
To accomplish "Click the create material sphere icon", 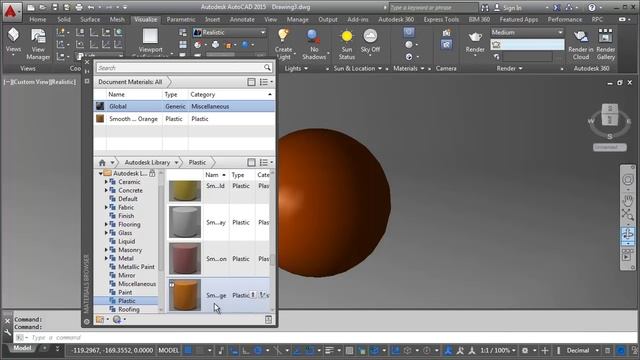I will click(117, 319).
